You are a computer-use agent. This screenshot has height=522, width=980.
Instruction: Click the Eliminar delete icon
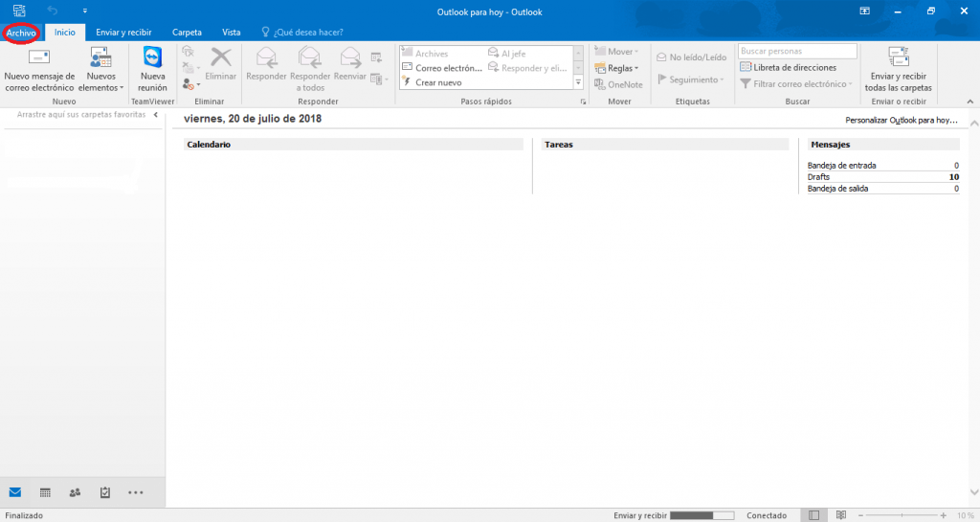click(221, 64)
